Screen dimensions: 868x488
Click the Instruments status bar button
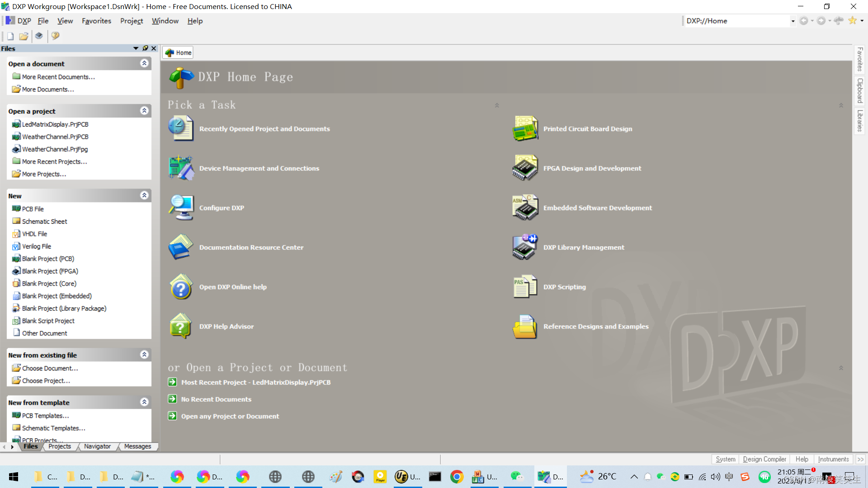click(x=833, y=459)
